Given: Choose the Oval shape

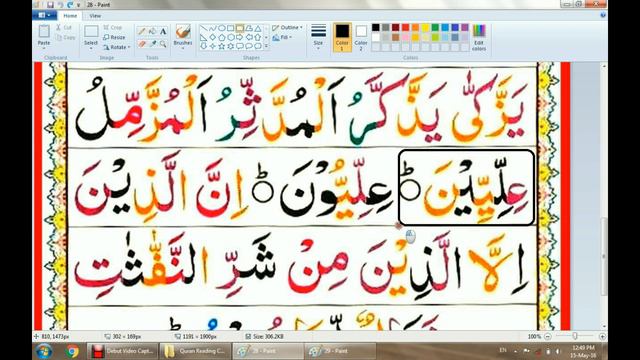Looking at the screenshot, I should point(221,29).
